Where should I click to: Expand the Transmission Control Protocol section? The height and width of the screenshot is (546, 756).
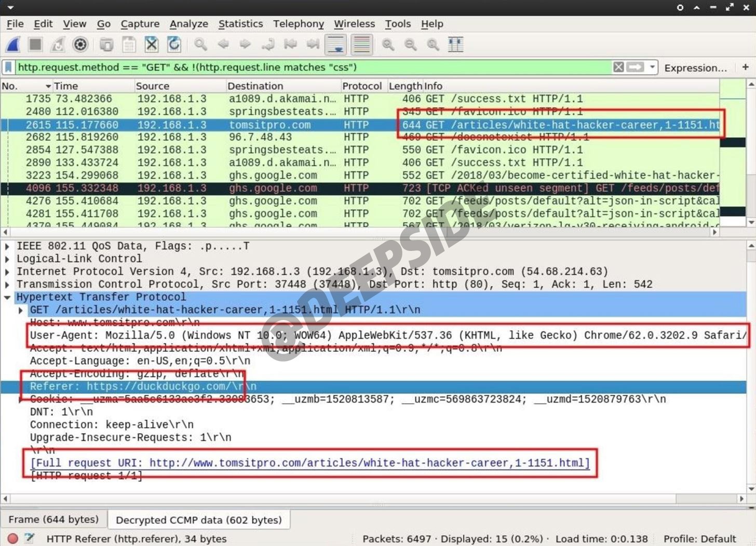pos(7,285)
